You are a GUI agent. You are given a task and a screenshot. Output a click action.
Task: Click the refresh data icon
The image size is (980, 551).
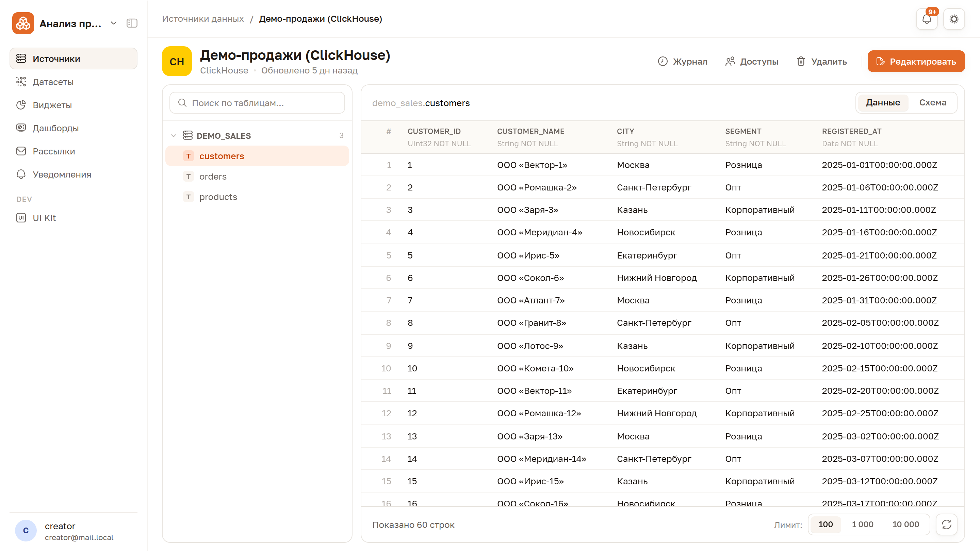947,524
